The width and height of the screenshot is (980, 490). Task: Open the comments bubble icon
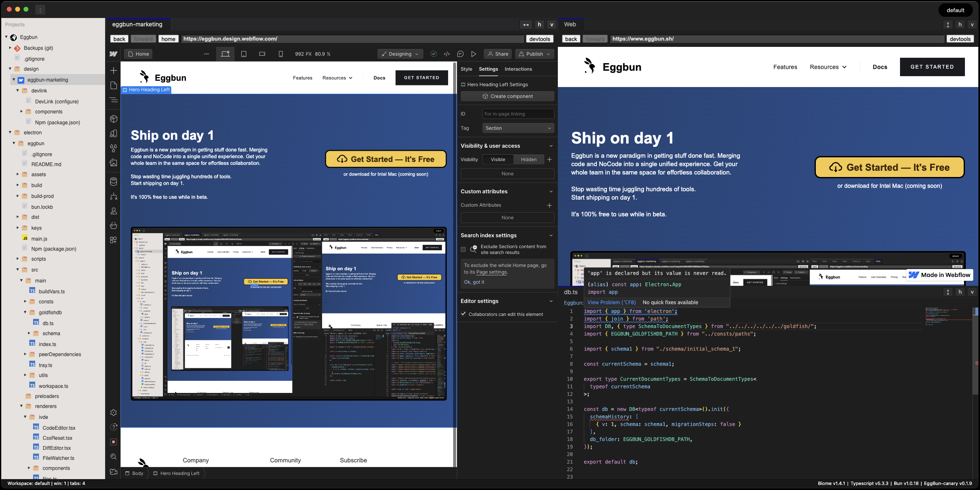pyautogui.click(x=460, y=54)
